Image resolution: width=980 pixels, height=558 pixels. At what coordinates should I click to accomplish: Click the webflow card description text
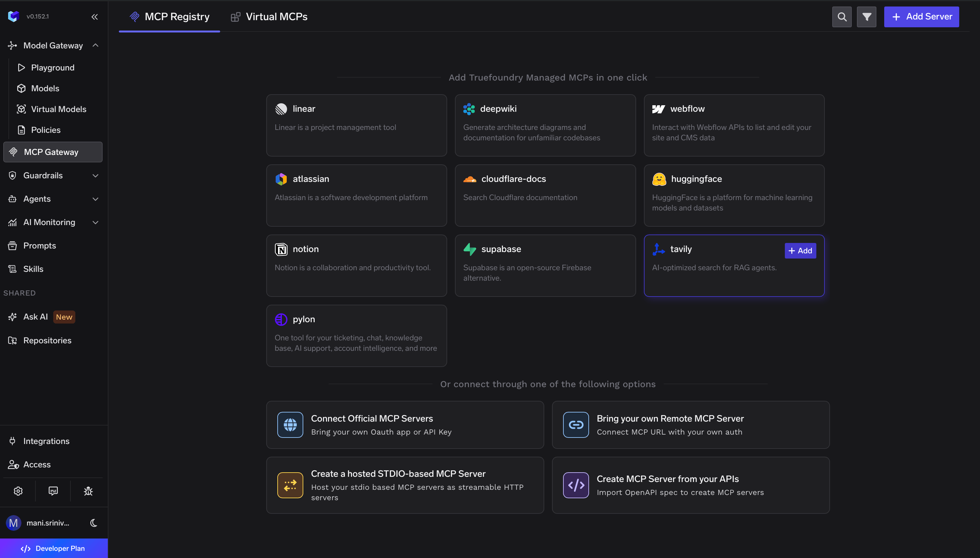731,133
